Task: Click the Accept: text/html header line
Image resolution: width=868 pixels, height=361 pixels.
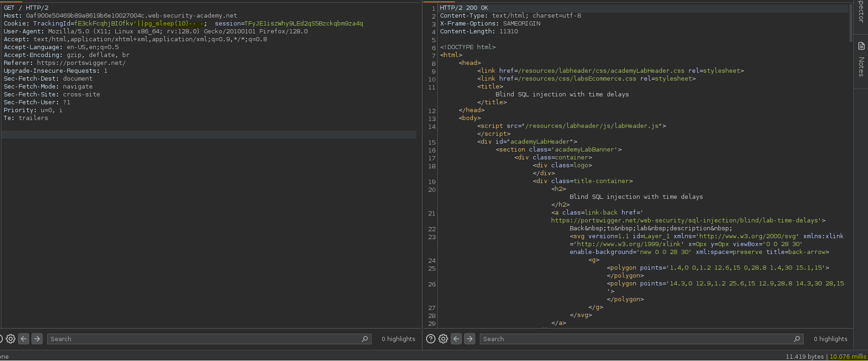Action: coord(135,39)
